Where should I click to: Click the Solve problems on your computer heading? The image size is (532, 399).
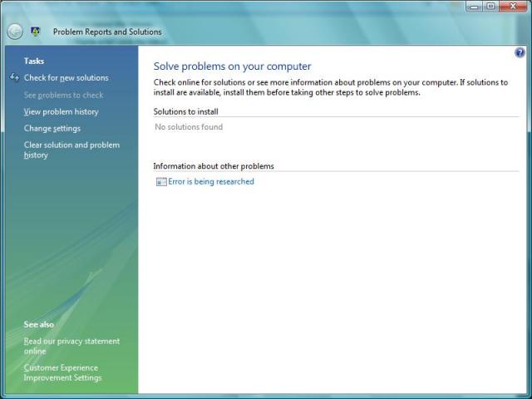[232, 66]
